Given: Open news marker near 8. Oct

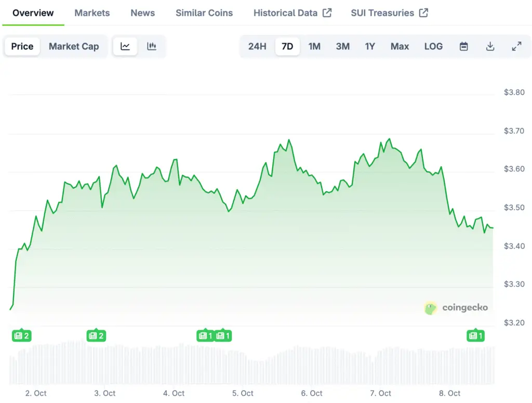Looking at the screenshot, I should coord(475,336).
